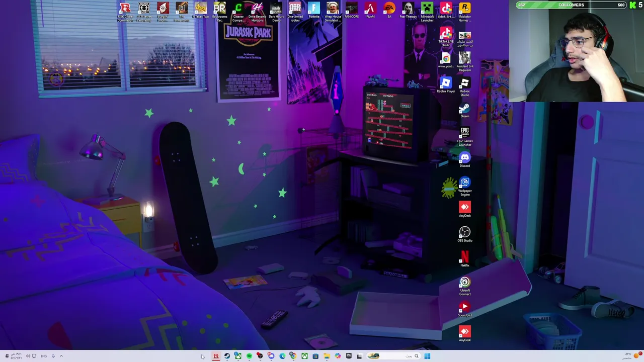The height and width of the screenshot is (362, 644).
Task: Open the Chrome www.yout... desktop shortcut
Action: 446,60
